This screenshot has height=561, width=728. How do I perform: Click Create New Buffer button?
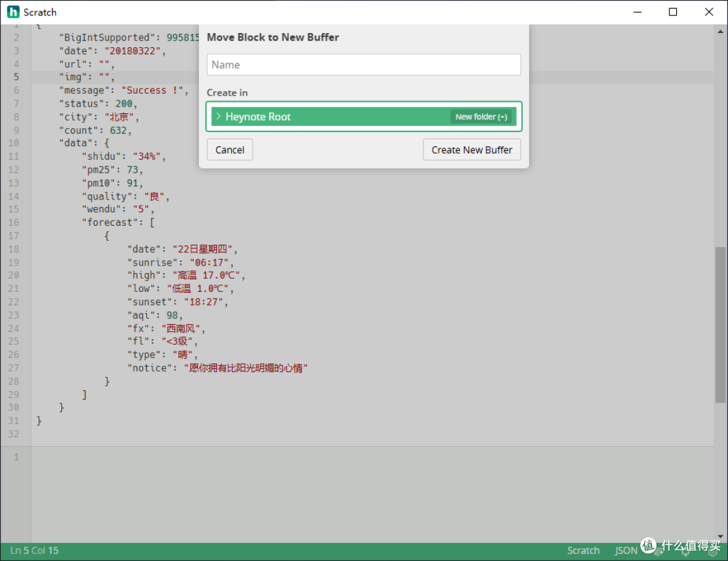472,150
